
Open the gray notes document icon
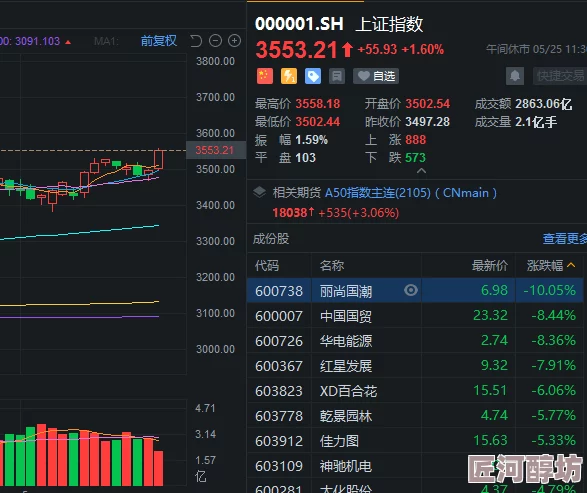click(337, 76)
